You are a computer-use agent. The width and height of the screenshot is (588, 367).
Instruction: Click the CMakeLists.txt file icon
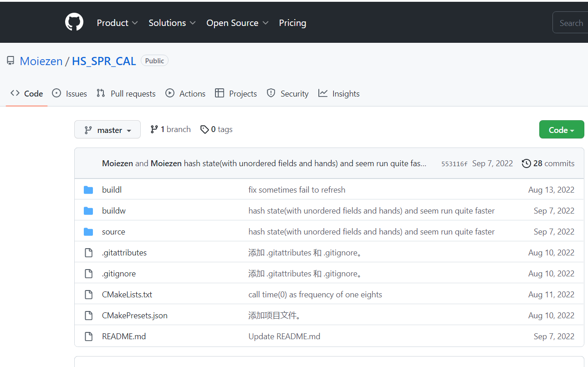click(89, 295)
